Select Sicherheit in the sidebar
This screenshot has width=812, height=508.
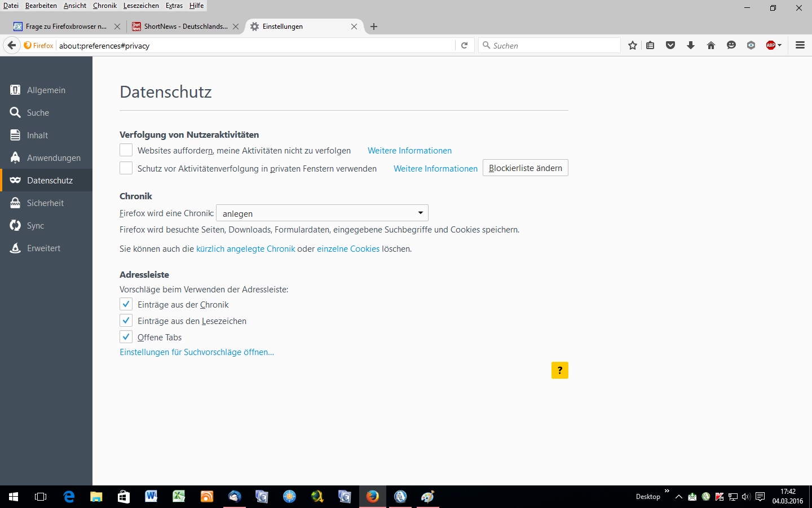tap(46, 203)
